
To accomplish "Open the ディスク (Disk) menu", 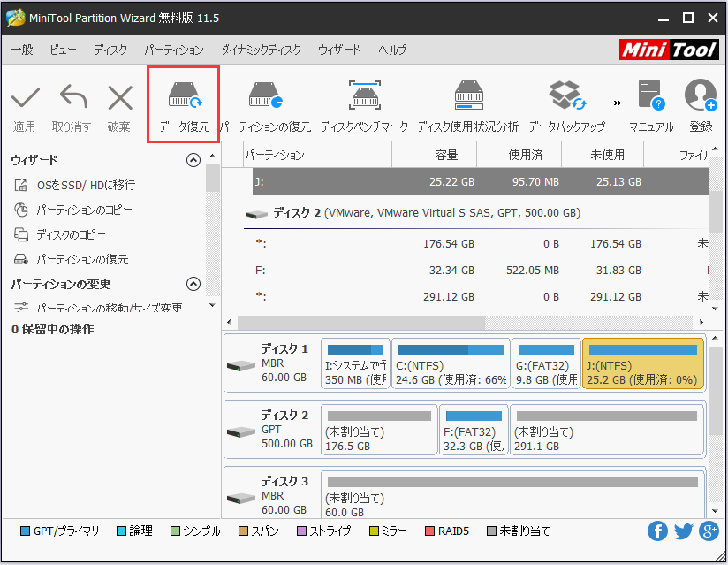I will tap(110, 50).
